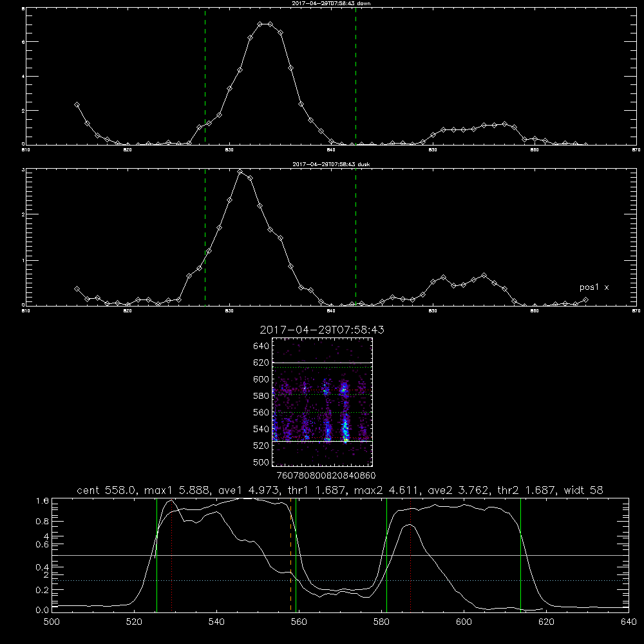Click green vertical line near 525 in bottom plot
The height and width of the screenshot is (644, 644).
(156, 554)
